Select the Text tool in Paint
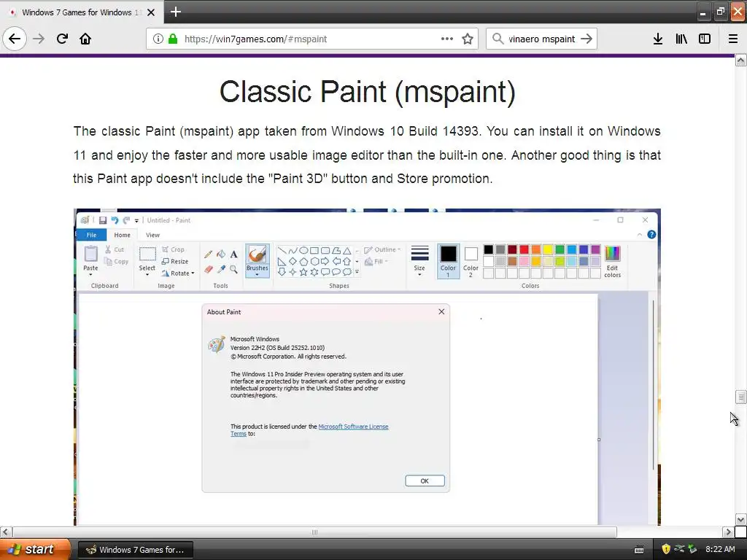The height and width of the screenshot is (560, 747). (233, 254)
